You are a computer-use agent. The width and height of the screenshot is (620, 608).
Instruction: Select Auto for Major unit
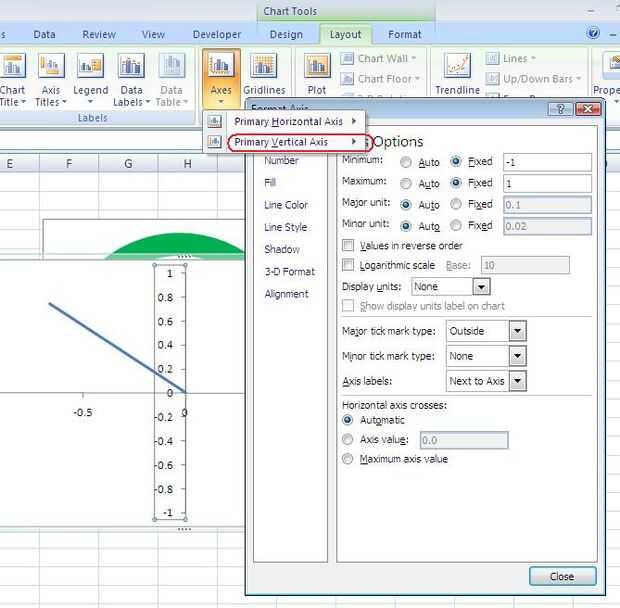tap(406, 205)
